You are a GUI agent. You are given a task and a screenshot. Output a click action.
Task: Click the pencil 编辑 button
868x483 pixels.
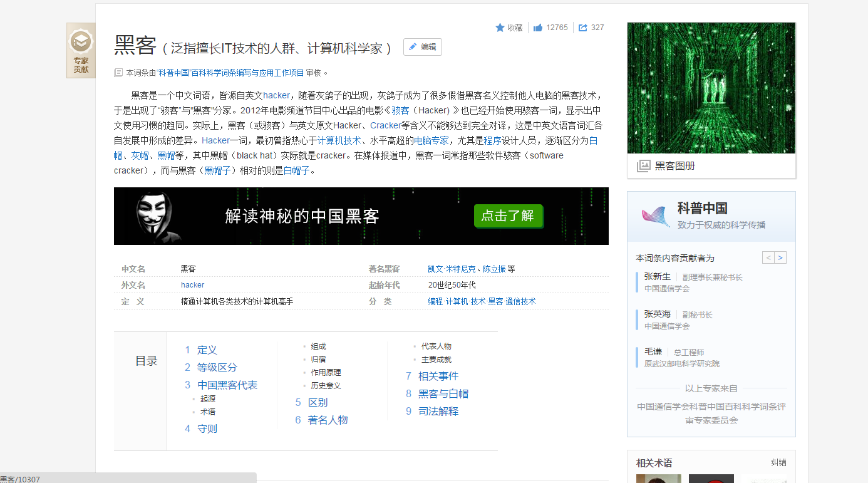(423, 47)
